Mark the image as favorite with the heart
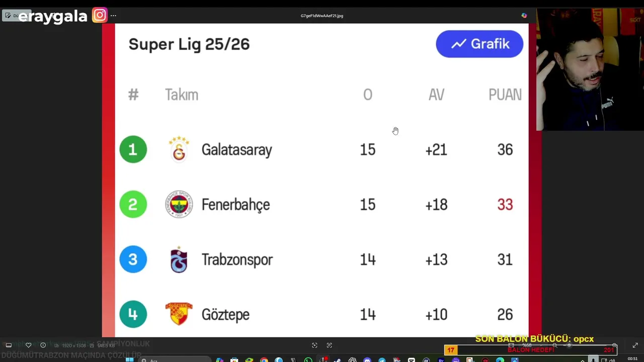 28,345
